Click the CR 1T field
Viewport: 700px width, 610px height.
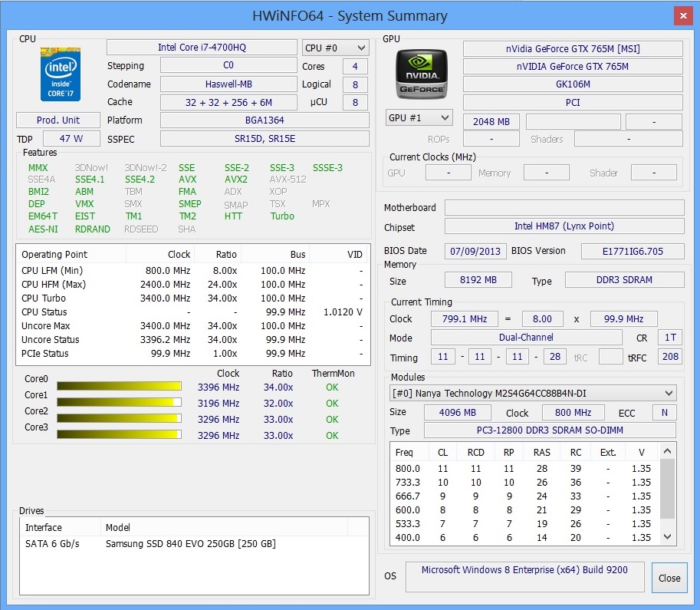[670, 338]
